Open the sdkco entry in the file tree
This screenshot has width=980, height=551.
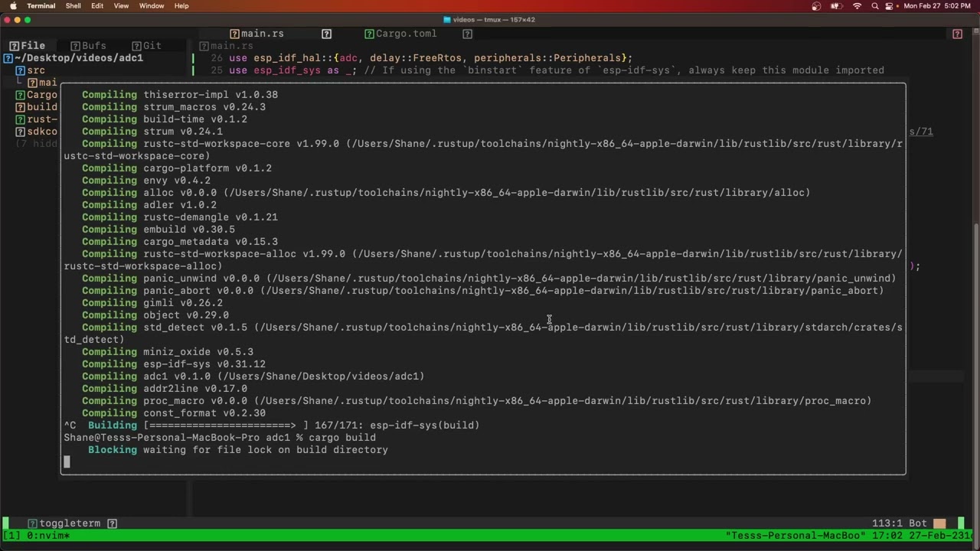click(37, 132)
